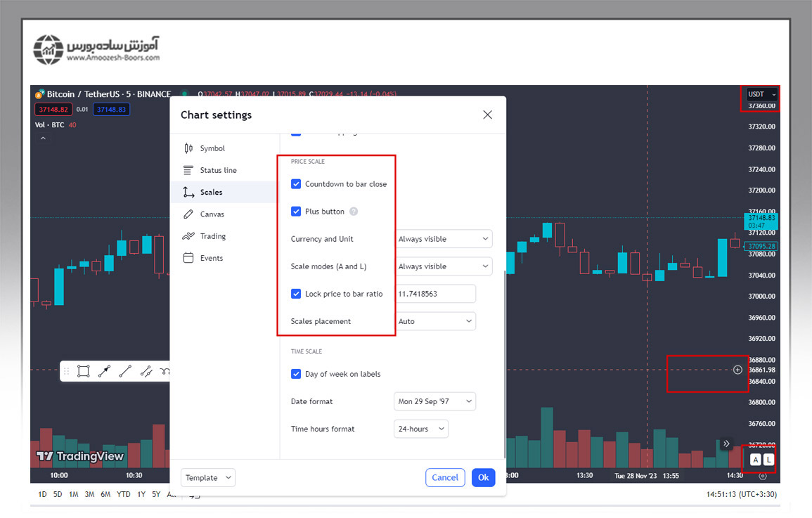Select the trend line tool
This screenshot has height=518, width=812.
point(125,371)
